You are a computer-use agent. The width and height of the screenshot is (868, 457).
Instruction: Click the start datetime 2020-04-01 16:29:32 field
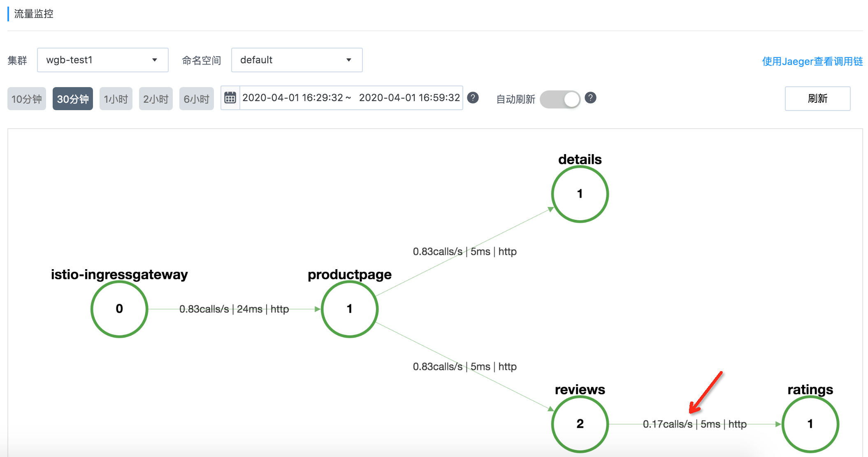pos(292,98)
